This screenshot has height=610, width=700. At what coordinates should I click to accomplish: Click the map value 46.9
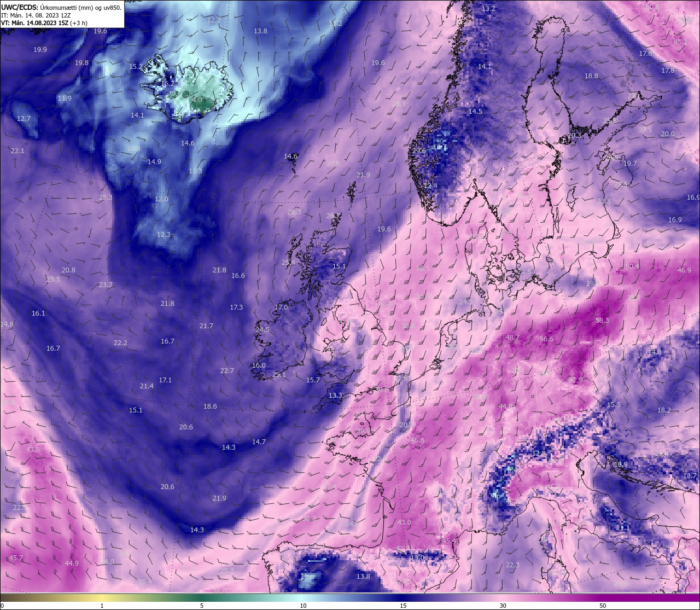pyautogui.click(x=684, y=270)
